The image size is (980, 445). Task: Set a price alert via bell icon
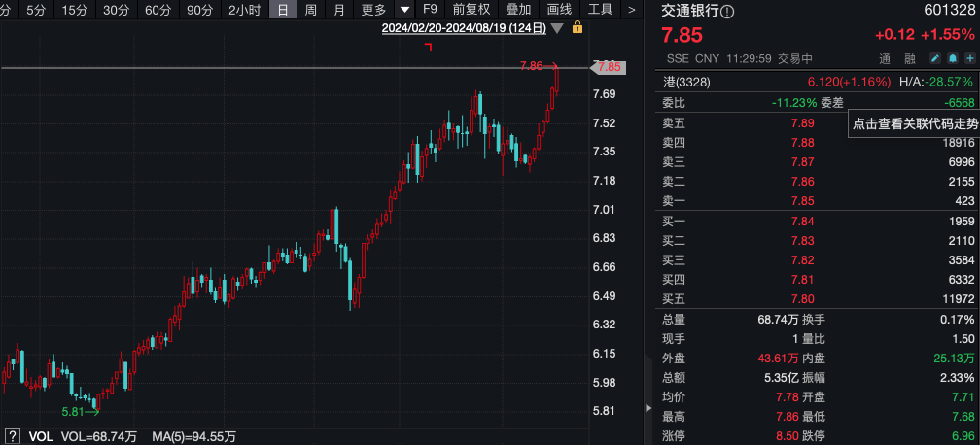[953, 58]
